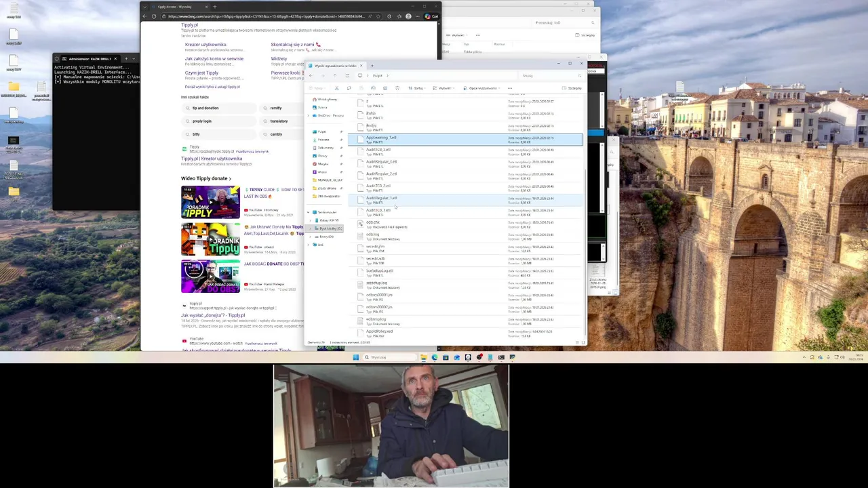Open first Tipply guide video thumbnail
This screenshot has width=868, height=488.
click(210, 202)
